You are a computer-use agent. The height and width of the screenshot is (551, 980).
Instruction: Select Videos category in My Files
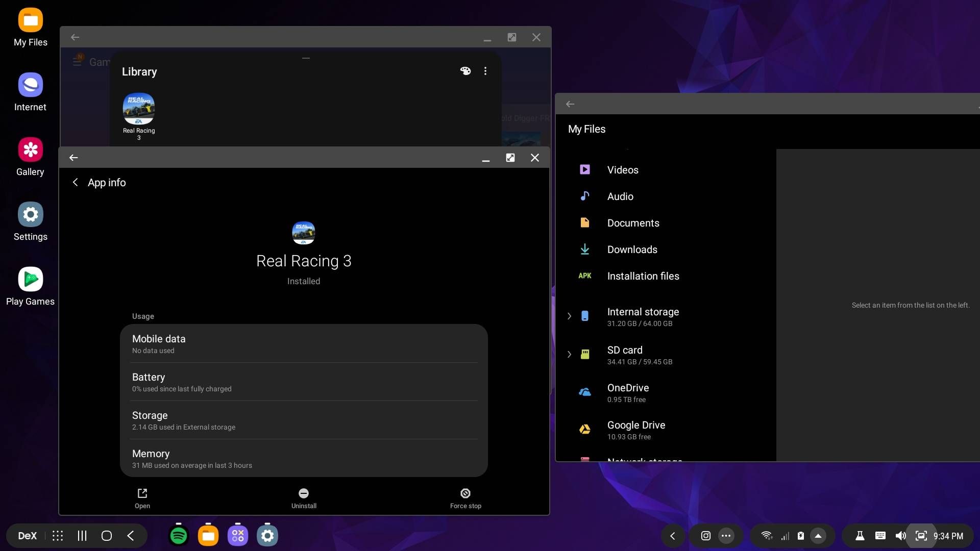tap(623, 169)
